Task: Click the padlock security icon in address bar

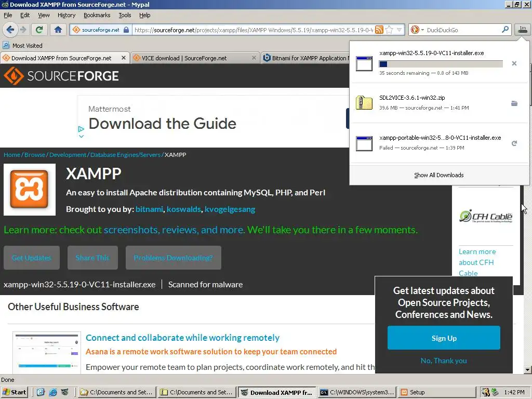Action: click(126, 30)
